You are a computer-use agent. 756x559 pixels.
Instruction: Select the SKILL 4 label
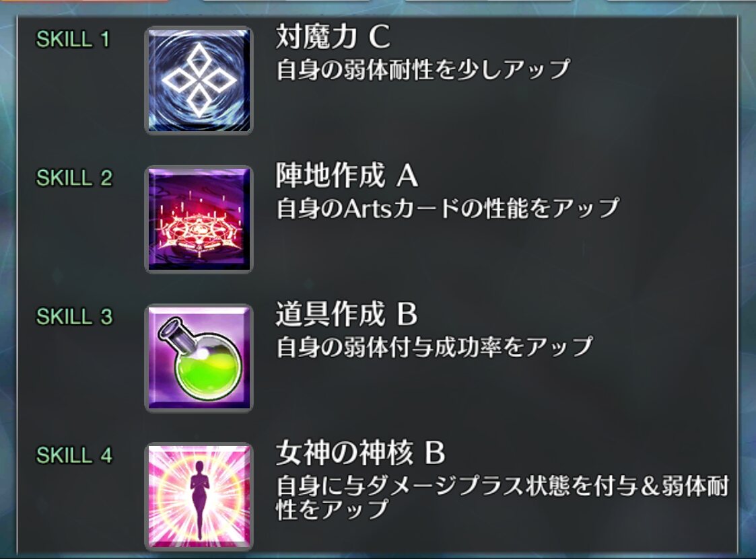tap(74, 456)
